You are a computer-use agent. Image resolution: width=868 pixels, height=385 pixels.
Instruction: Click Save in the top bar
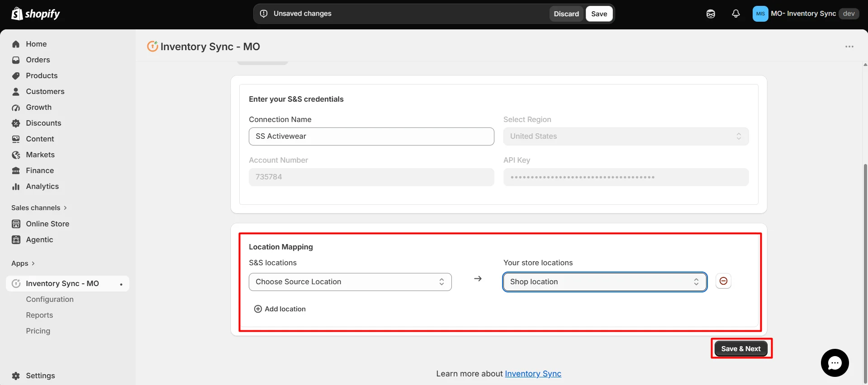coord(599,14)
